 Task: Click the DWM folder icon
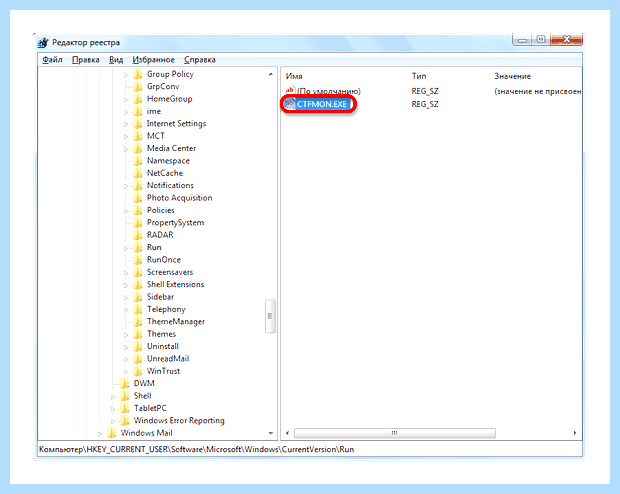pyautogui.click(x=125, y=383)
